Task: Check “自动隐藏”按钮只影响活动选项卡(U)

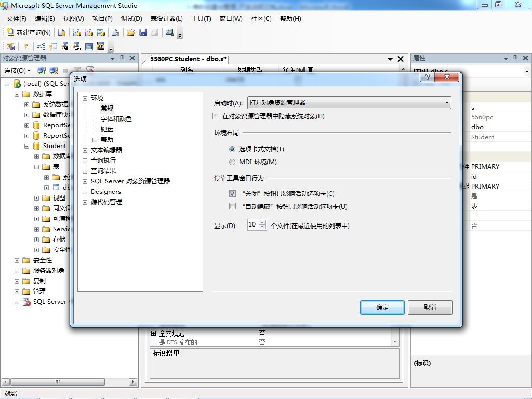Action: point(232,206)
